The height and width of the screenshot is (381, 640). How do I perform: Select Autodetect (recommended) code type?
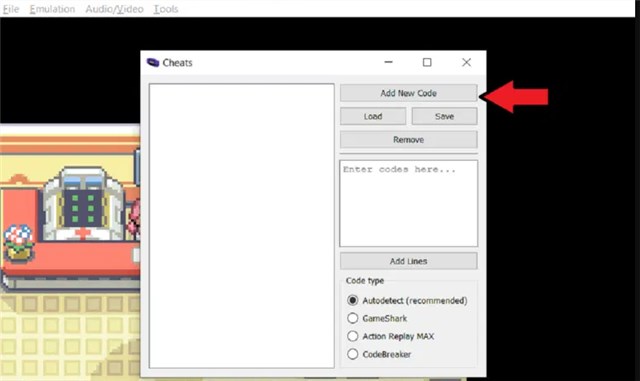(x=407, y=301)
